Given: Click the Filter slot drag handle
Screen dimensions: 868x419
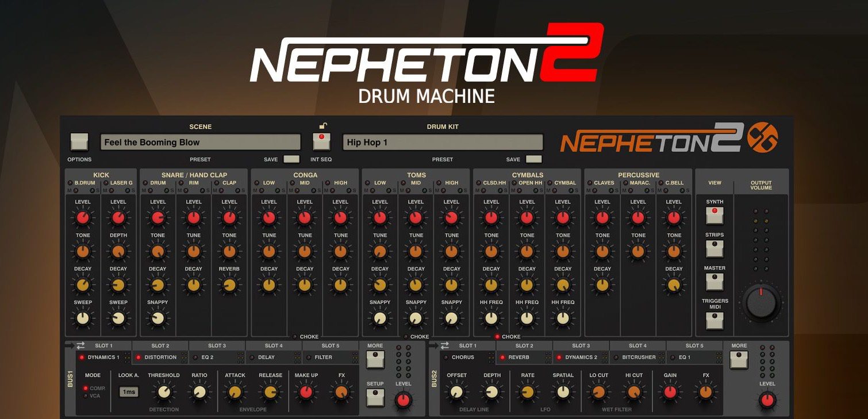Looking at the screenshot, I should pyautogui.click(x=355, y=358).
